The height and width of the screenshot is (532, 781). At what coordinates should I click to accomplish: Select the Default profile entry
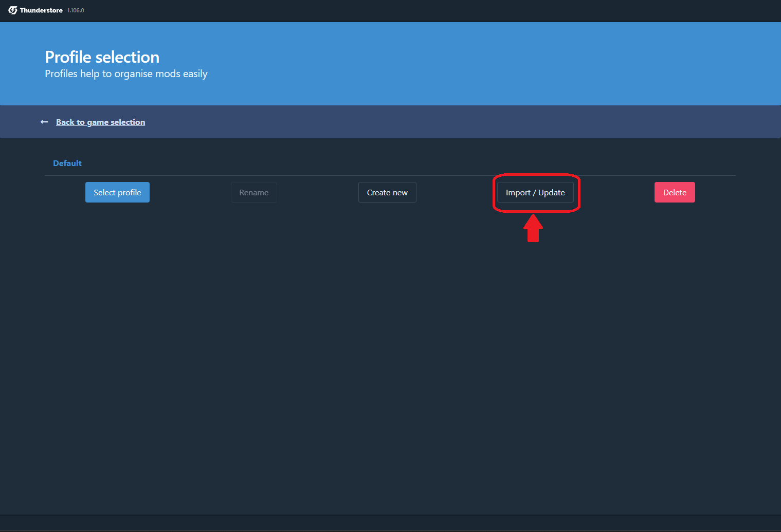point(67,163)
